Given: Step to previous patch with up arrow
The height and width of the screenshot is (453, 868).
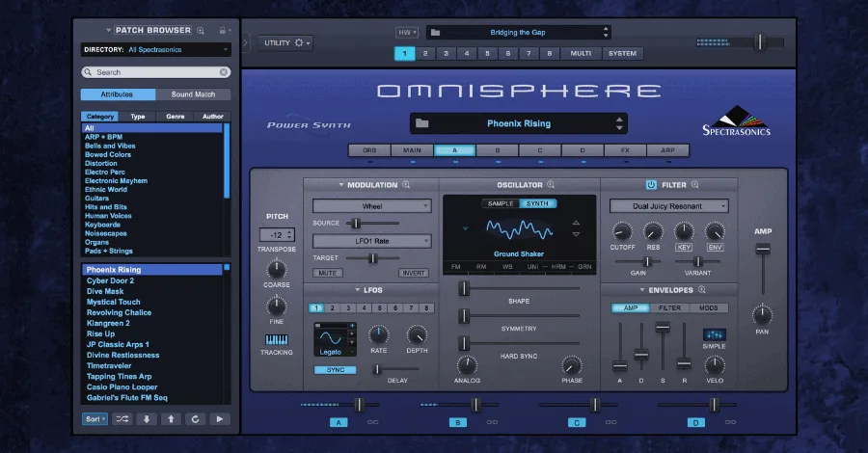Looking at the screenshot, I should 171,419.
